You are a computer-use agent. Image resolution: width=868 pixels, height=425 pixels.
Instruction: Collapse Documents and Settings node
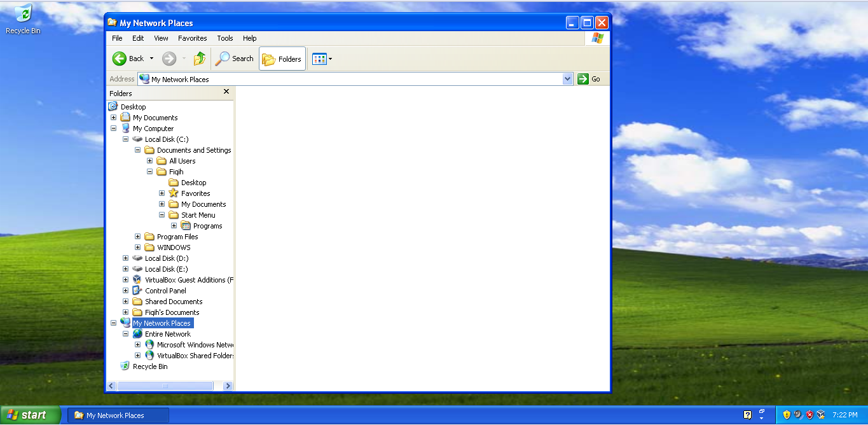coord(137,150)
